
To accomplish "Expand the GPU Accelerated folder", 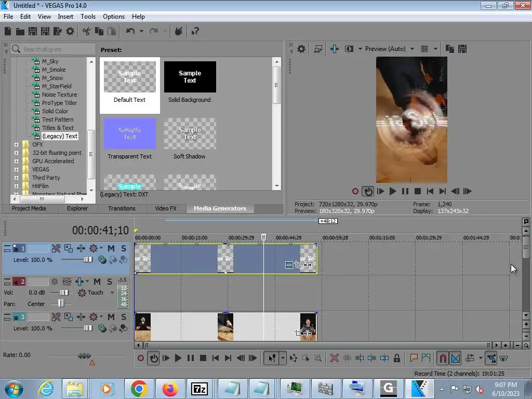I will pos(16,161).
